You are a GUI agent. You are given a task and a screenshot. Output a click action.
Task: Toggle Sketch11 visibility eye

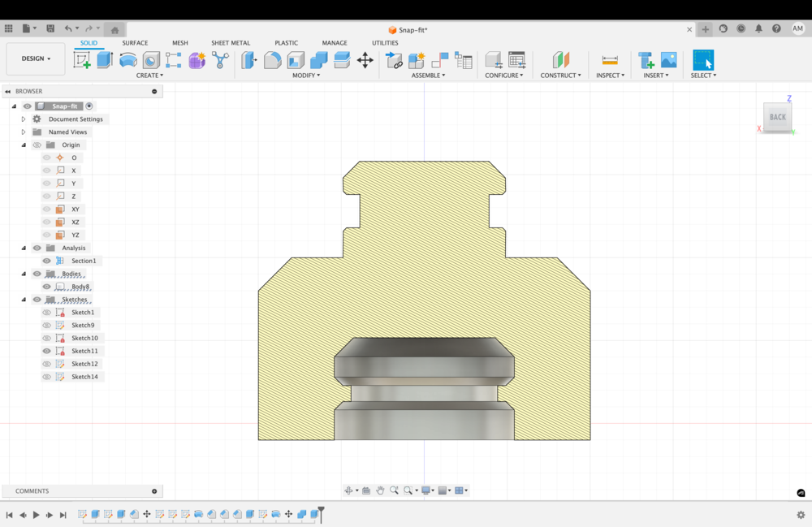pyautogui.click(x=46, y=351)
